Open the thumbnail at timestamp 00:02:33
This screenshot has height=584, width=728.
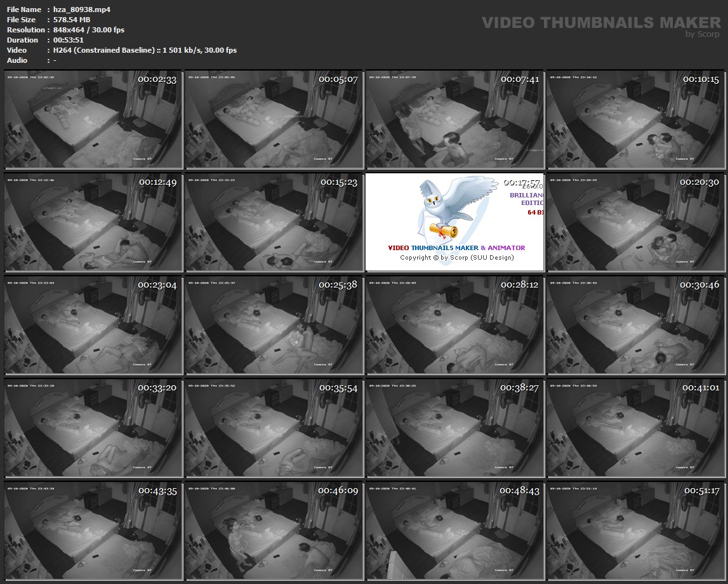click(93, 119)
